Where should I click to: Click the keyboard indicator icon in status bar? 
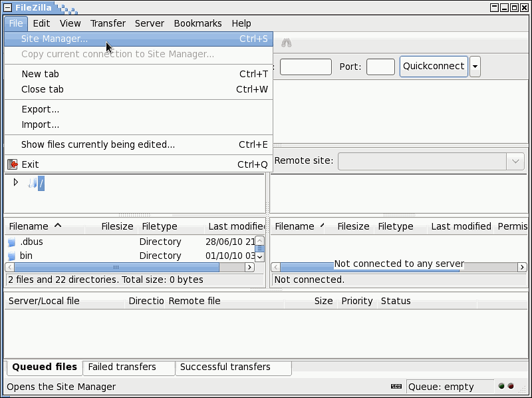point(396,387)
